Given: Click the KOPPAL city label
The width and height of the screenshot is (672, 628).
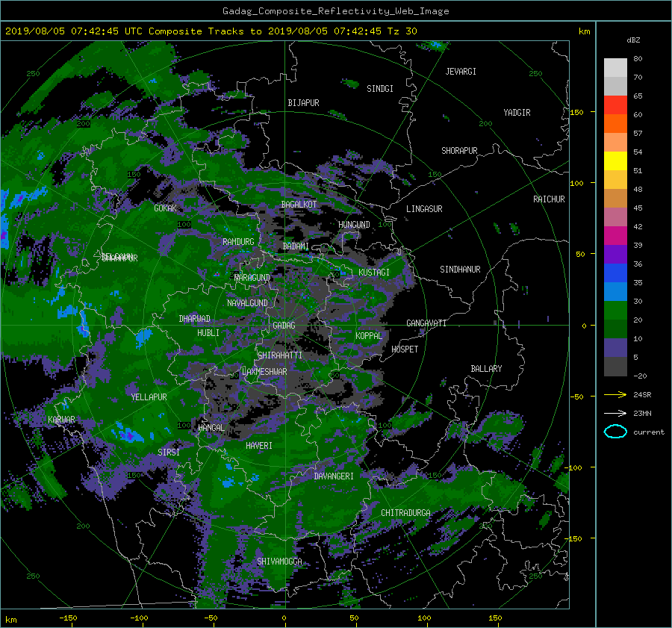Looking at the screenshot, I should pyautogui.click(x=369, y=336).
